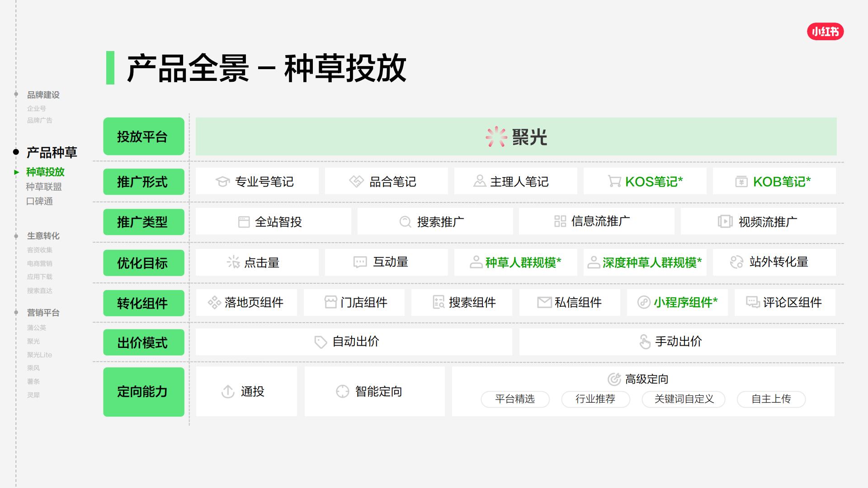Viewport: 868px width, 488px height.
Task: Click the yen box icon beside KOB笔记
Action: [x=741, y=182]
